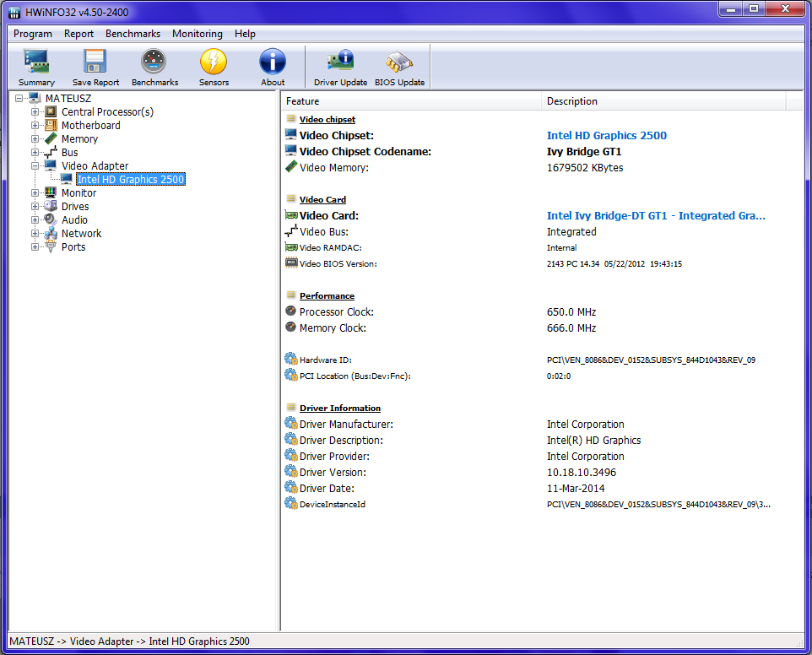Open the Summary toolbar icon

pos(36,62)
